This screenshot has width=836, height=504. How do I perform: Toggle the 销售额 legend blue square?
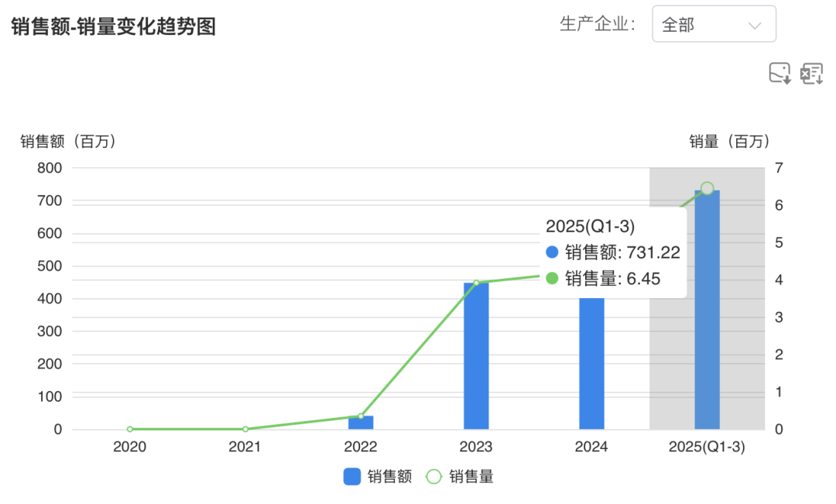point(352,476)
